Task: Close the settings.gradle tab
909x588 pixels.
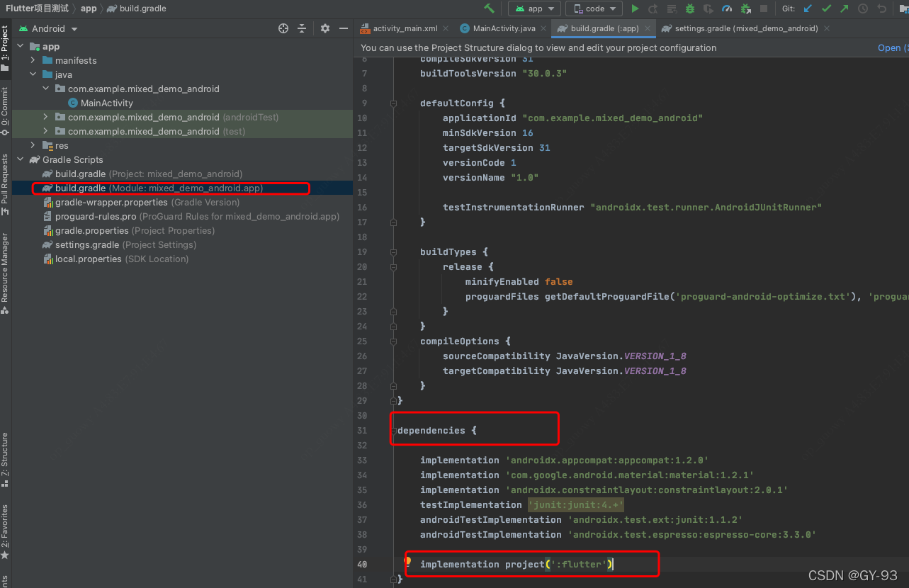Action: tap(826, 28)
